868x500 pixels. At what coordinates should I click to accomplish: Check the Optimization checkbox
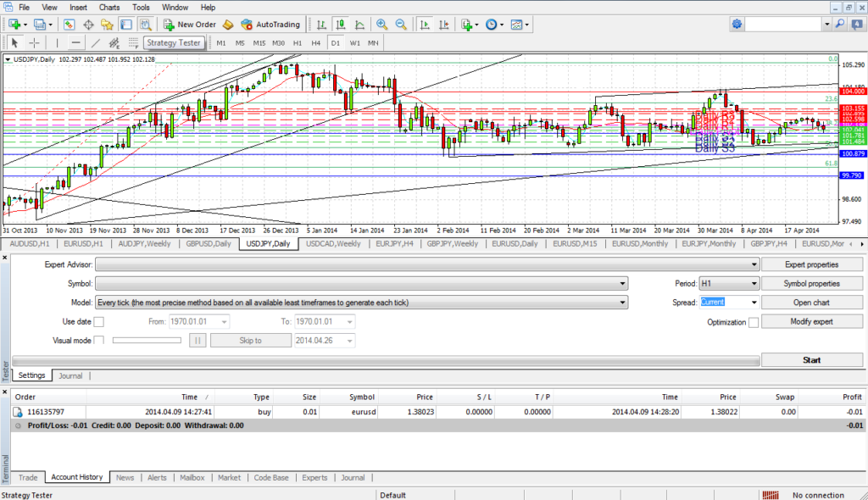click(754, 322)
